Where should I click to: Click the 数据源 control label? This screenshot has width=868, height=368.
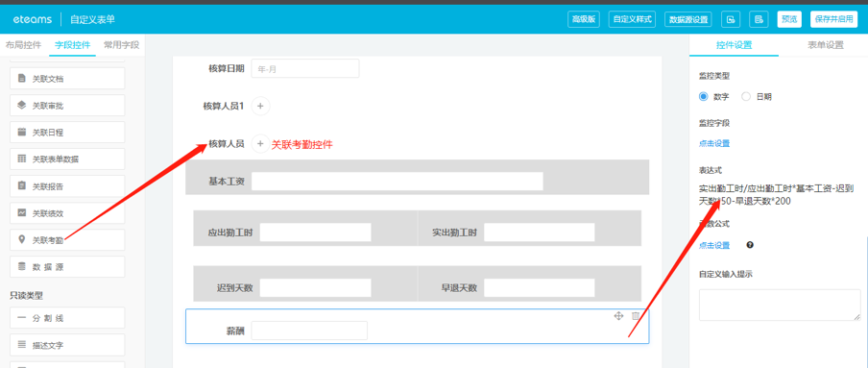(48, 266)
